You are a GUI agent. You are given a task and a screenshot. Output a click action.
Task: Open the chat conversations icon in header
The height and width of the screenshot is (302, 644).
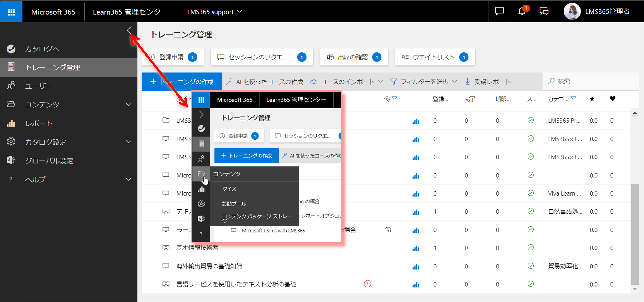click(544, 12)
